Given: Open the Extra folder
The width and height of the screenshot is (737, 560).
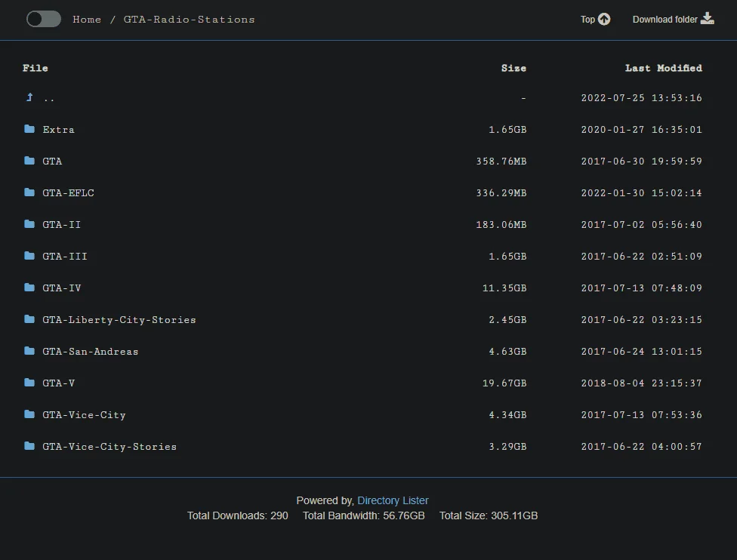Looking at the screenshot, I should click(x=58, y=130).
